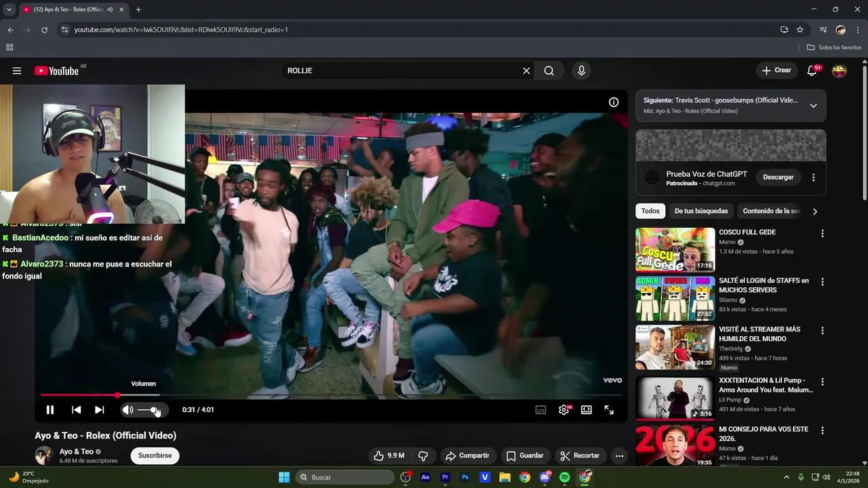The image size is (868, 488).
Task: Open Chrome apps grid in bookmarks bar
Action: click(x=9, y=47)
